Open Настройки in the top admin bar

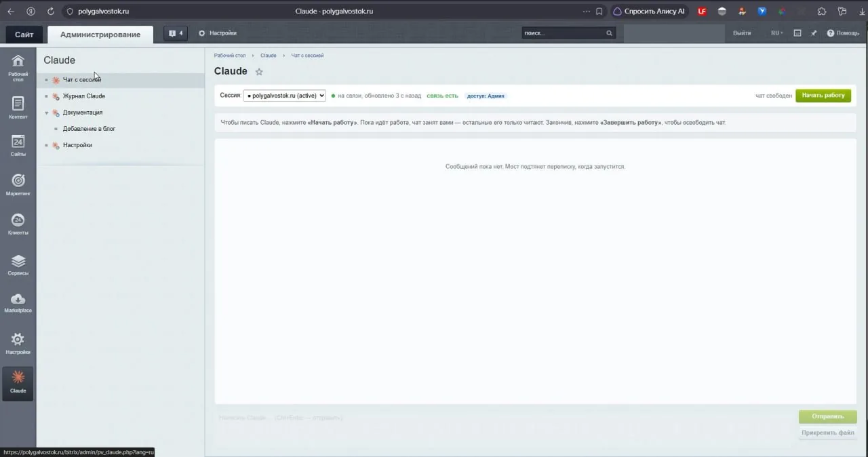(x=218, y=33)
